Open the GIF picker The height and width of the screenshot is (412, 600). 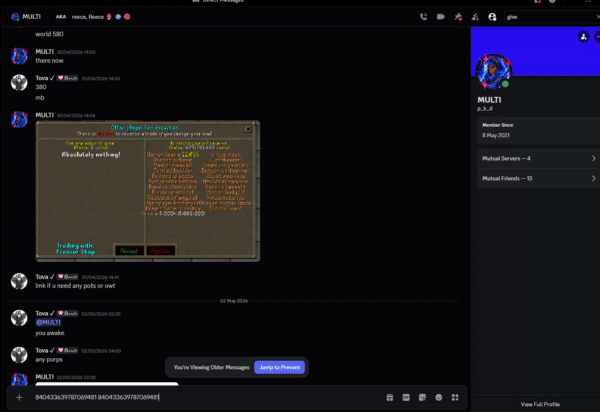pos(406,397)
